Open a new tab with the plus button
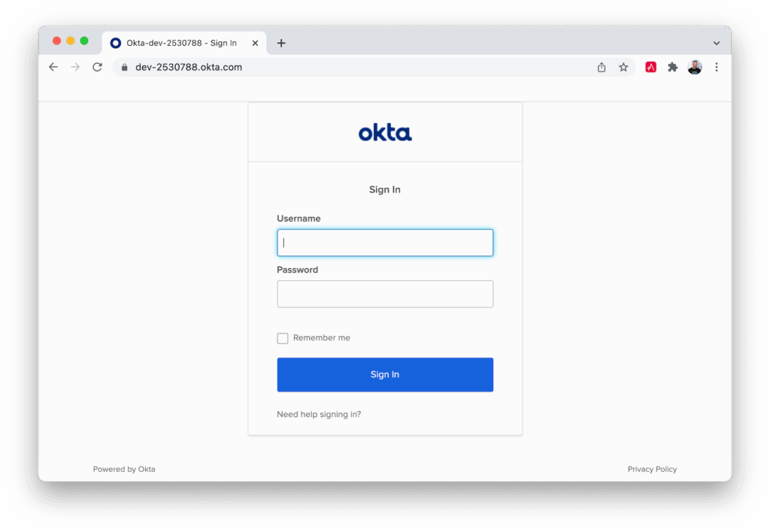770x532 pixels. [x=281, y=43]
